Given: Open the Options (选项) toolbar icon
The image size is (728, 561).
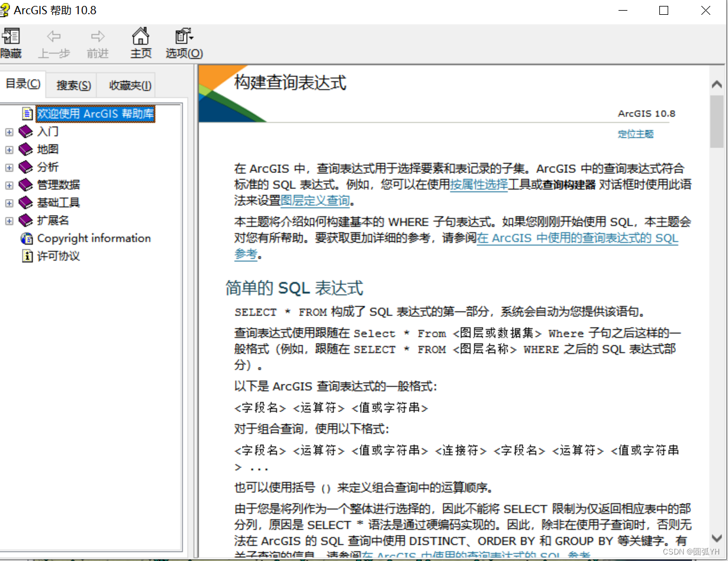Looking at the screenshot, I should [184, 36].
